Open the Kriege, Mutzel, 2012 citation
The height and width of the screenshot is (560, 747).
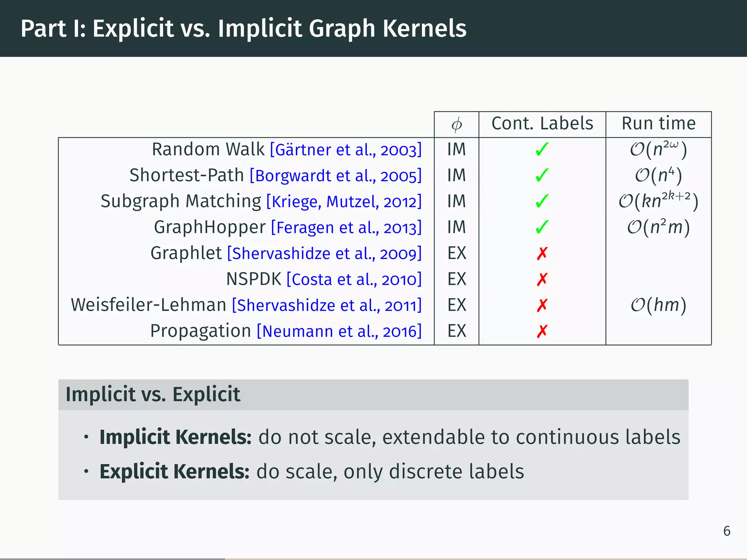(344, 201)
